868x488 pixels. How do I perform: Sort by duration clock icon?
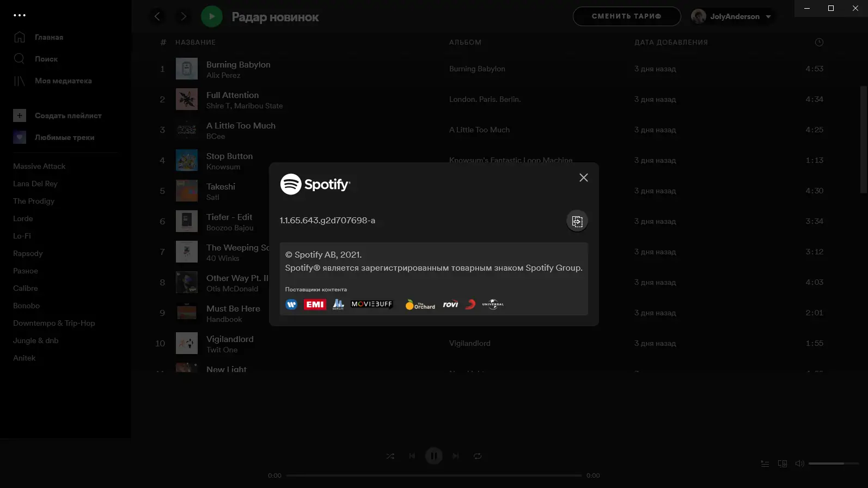click(819, 42)
